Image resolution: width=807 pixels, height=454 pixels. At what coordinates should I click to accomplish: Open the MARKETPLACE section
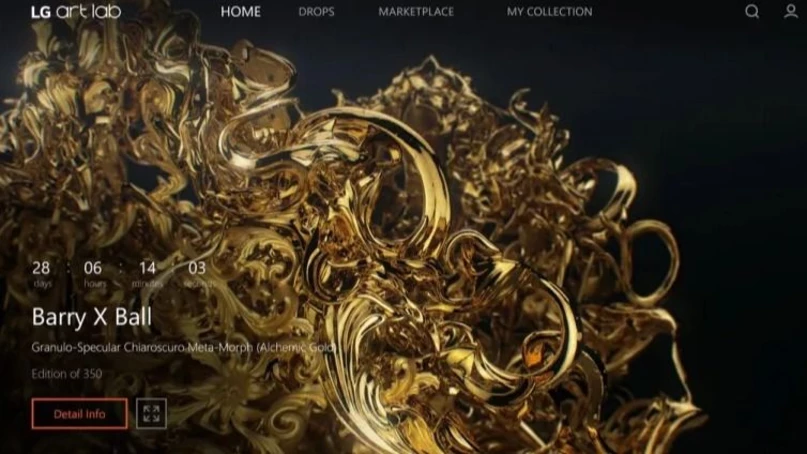click(x=416, y=11)
